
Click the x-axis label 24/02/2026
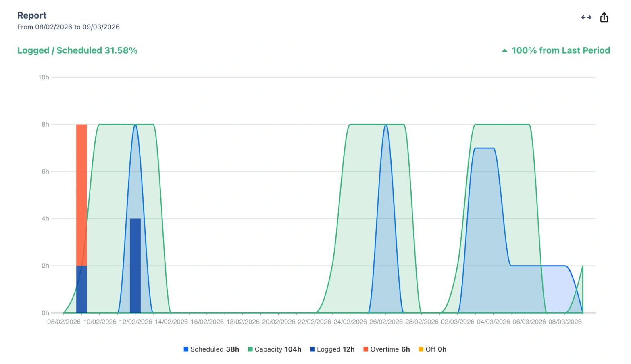350,322
